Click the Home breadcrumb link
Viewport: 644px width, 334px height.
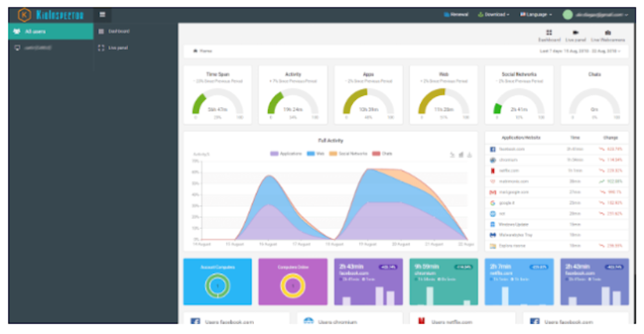[x=204, y=51]
